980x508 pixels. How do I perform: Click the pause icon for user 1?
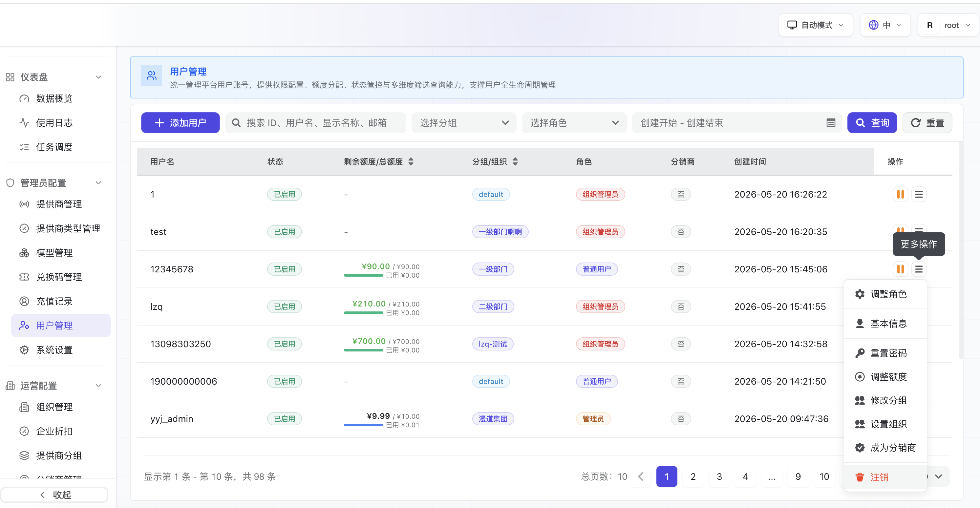[900, 194]
